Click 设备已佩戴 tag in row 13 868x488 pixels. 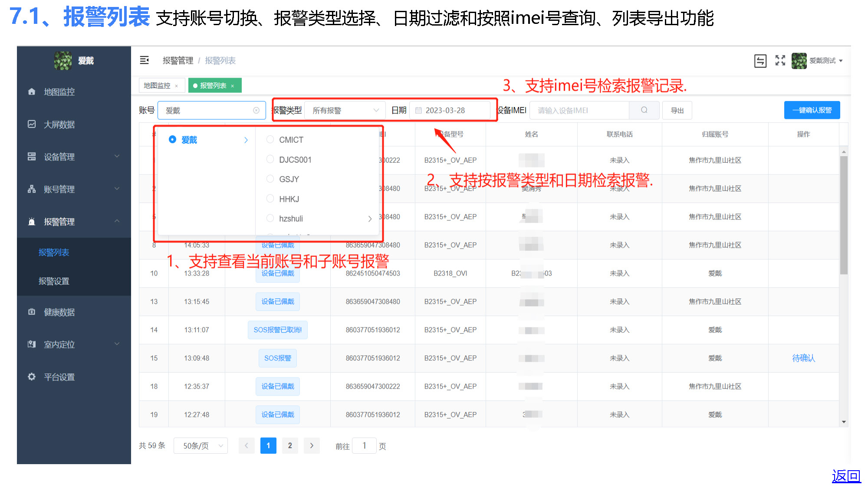(278, 301)
